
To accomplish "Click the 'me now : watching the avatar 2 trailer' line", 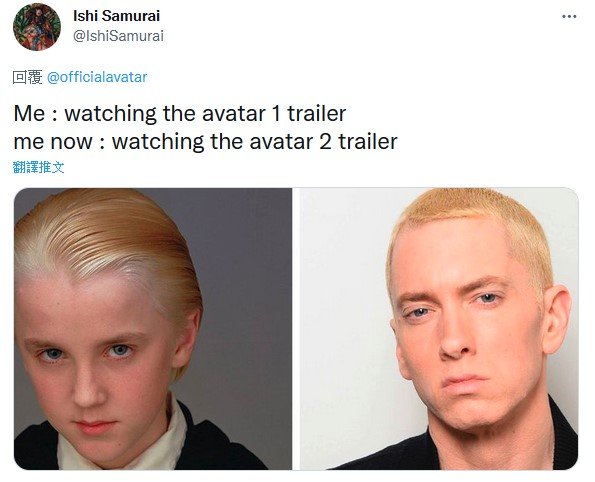I will pyautogui.click(x=205, y=141).
